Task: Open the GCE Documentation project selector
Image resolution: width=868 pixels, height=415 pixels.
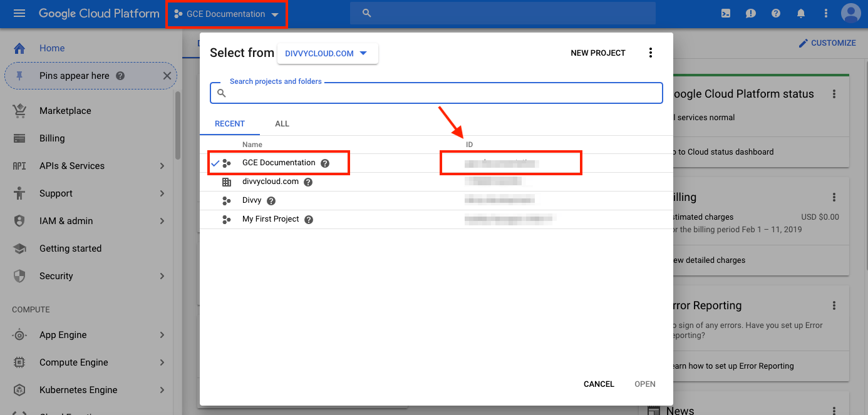Action: [226, 14]
